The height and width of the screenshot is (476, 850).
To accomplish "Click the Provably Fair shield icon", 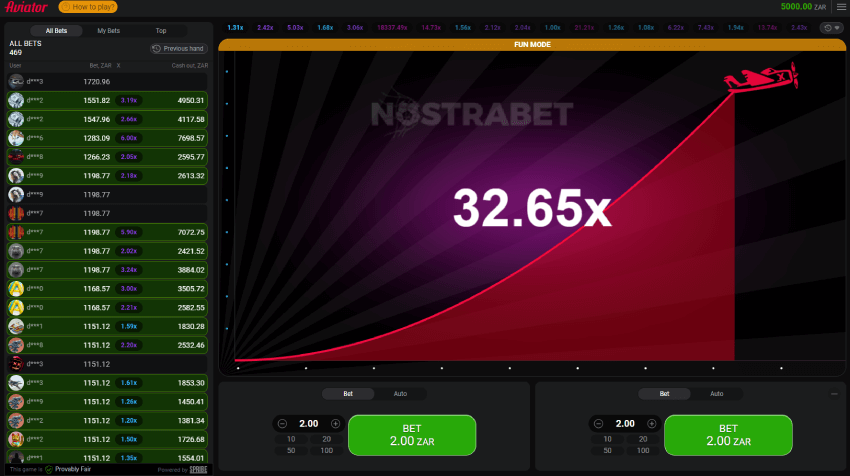I will click(x=49, y=469).
